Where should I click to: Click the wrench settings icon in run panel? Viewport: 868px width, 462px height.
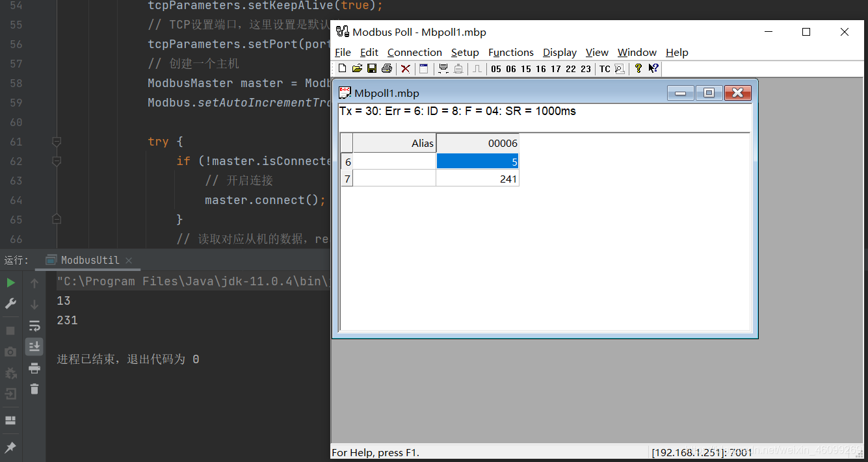(x=10, y=303)
